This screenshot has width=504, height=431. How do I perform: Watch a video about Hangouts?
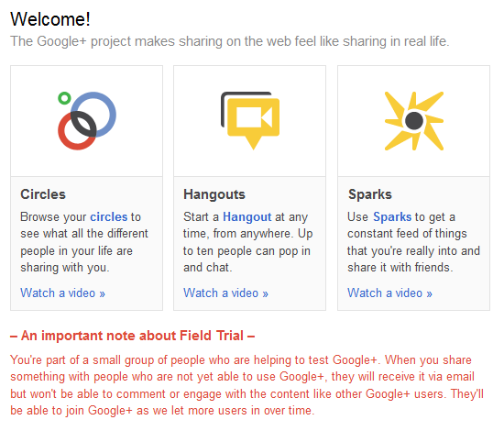(x=225, y=293)
